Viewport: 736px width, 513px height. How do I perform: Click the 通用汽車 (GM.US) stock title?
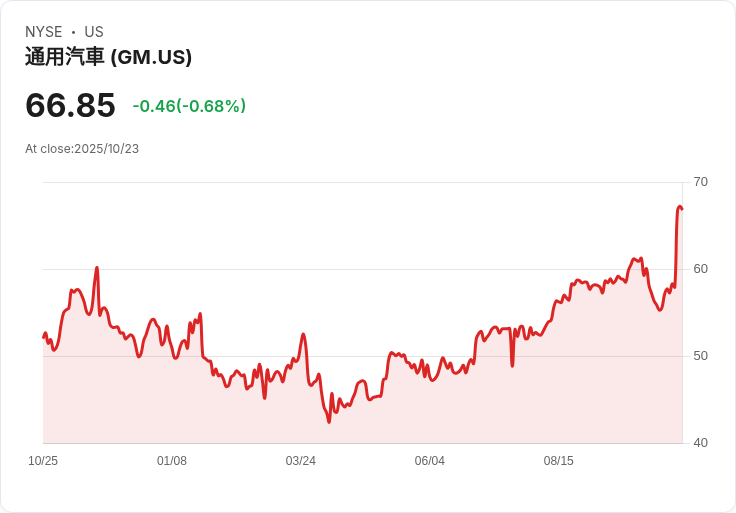[108, 57]
